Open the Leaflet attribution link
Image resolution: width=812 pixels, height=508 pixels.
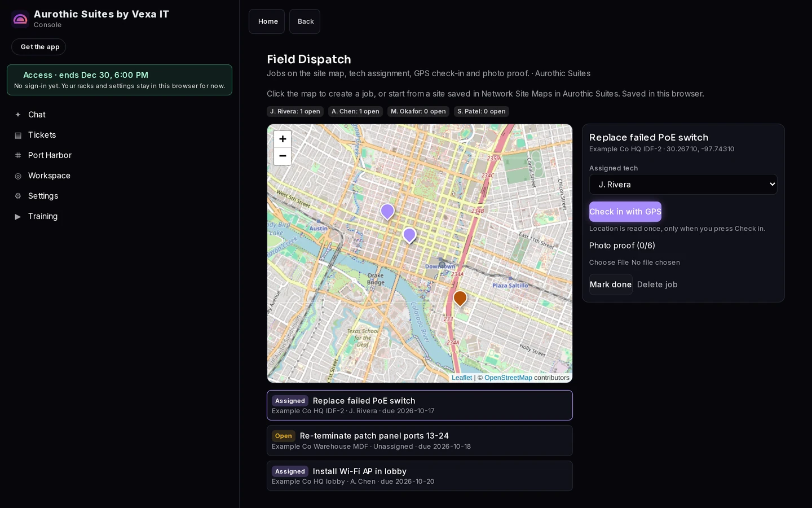pyautogui.click(x=462, y=378)
